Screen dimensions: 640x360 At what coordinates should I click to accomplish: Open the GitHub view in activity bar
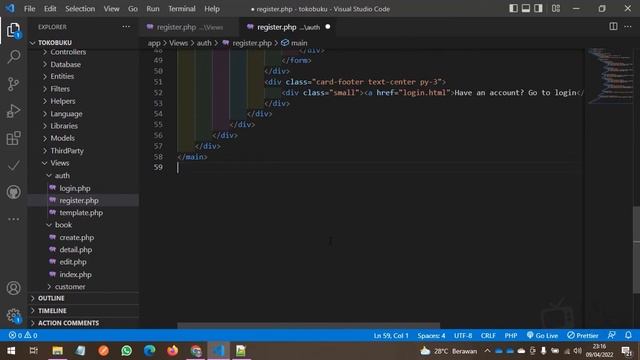13,192
